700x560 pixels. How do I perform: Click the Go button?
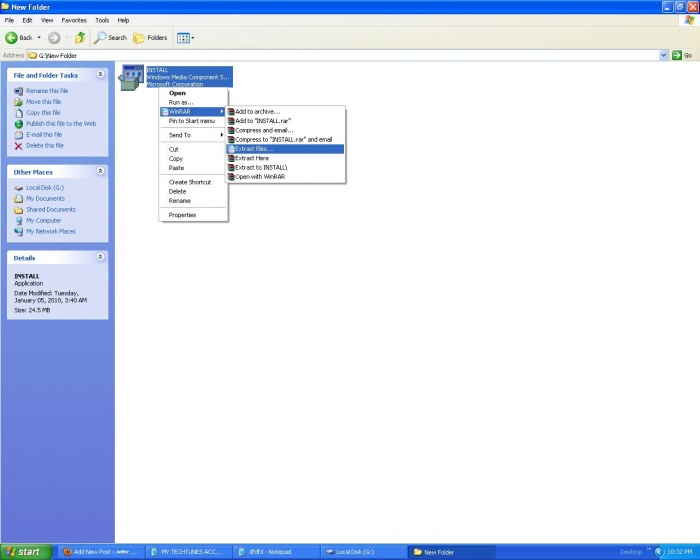pos(682,55)
